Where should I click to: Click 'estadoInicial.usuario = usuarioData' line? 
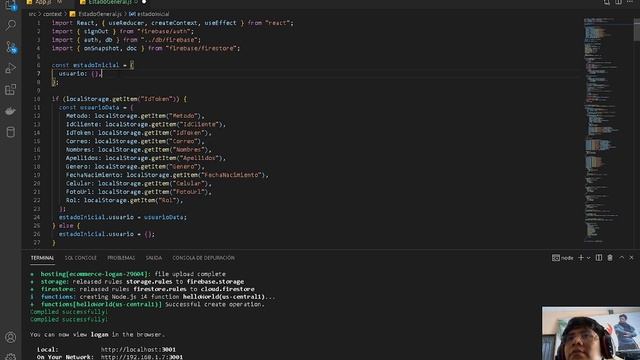[123, 217]
